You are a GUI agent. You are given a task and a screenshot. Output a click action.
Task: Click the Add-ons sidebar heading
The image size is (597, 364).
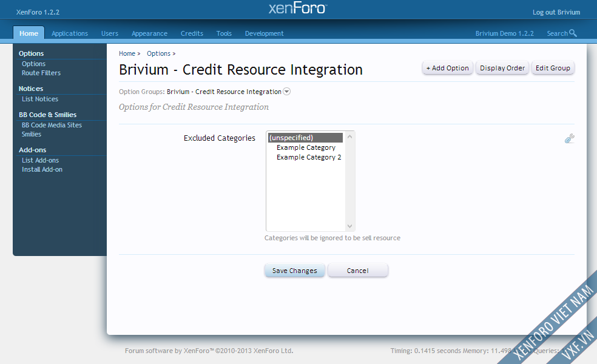click(x=32, y=150)
